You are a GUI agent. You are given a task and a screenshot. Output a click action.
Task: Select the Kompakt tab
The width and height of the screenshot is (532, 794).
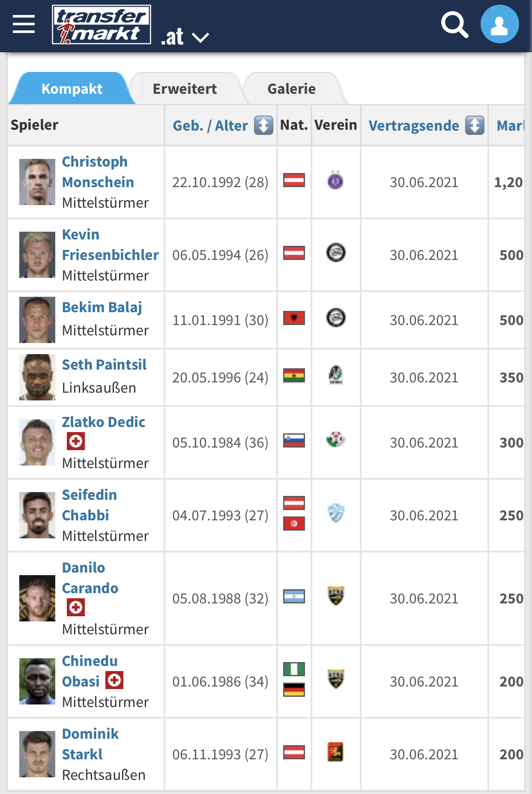[72, 89]
